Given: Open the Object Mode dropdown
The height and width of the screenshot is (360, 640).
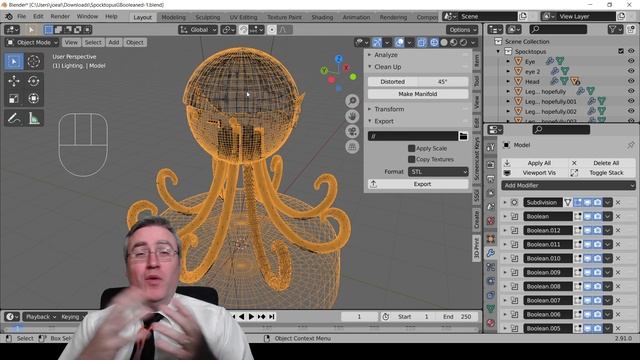Looking at the screenshot, I should pos(32,42).
